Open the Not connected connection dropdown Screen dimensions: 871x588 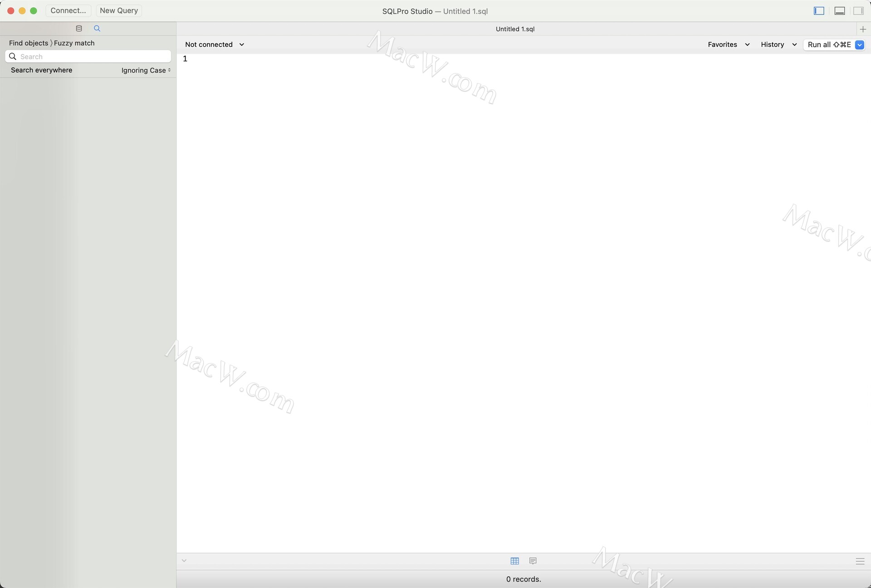pos(215,44)
